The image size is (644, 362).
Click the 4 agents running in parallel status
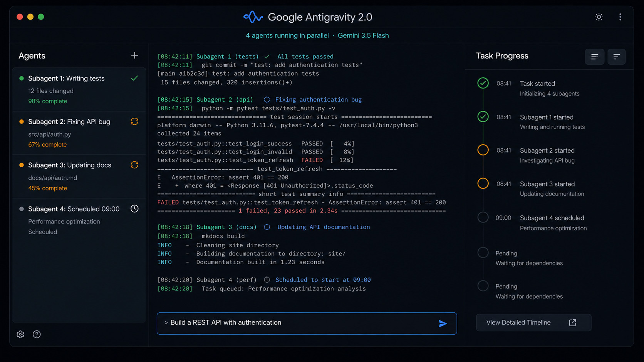point(287,35)
